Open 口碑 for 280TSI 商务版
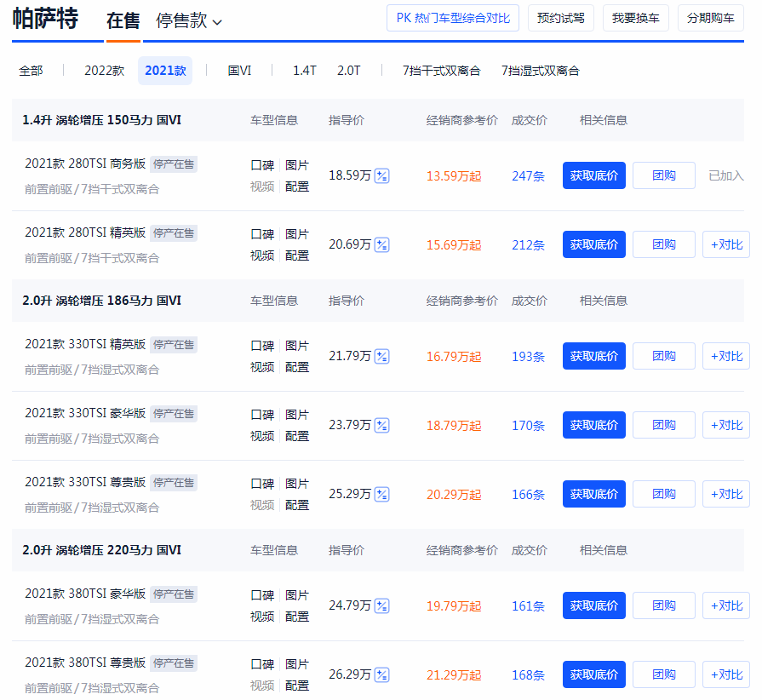762x700 pixels. [x=262, y=165]
